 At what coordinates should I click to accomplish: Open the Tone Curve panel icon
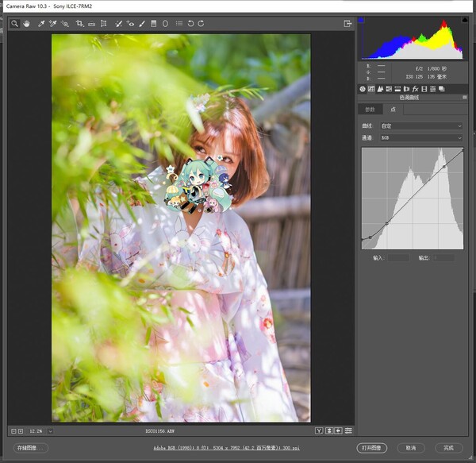[371, 89]
